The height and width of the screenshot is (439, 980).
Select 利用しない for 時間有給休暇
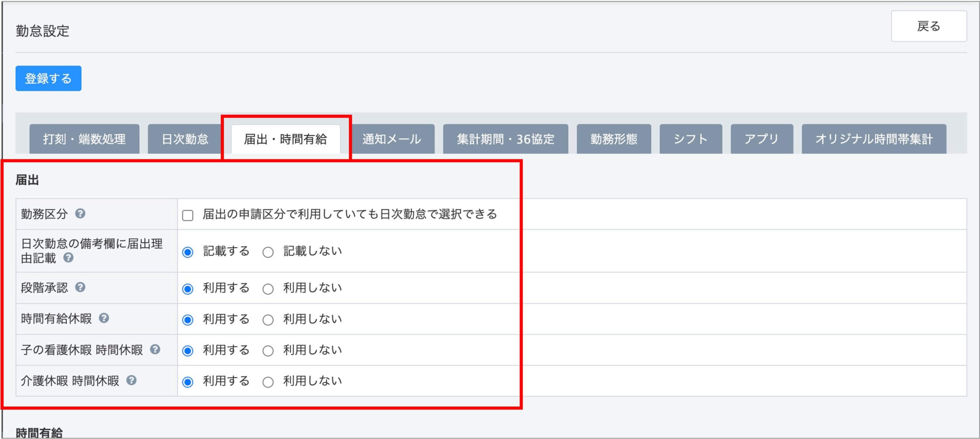tap(268, 320)
